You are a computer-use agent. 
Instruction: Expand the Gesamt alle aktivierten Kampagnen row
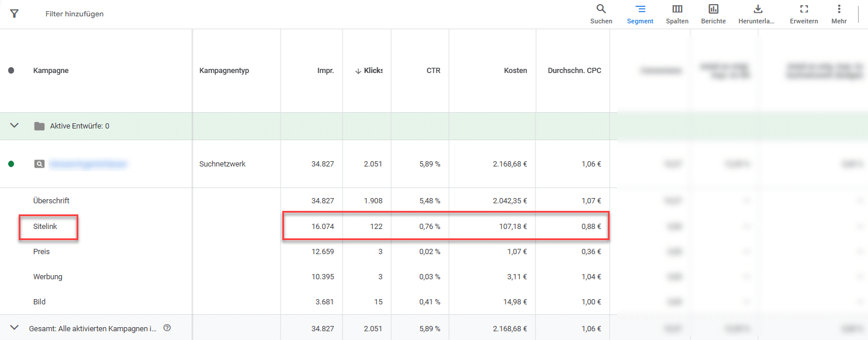click(x=14, y=328)
